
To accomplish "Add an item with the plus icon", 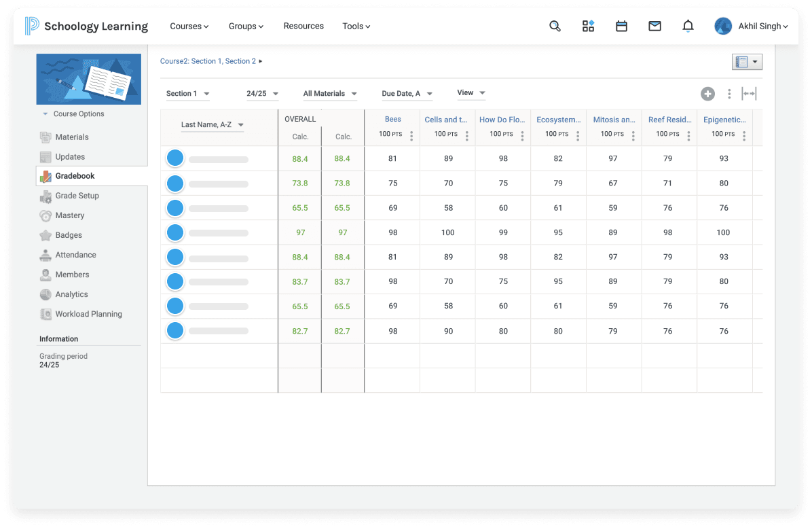I will tap(708, 94).
